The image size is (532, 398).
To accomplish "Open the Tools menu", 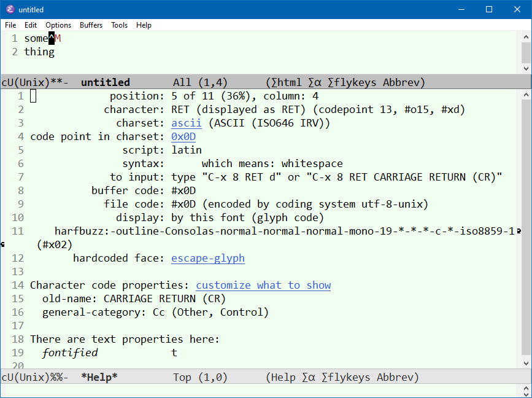I will point(119,25).
